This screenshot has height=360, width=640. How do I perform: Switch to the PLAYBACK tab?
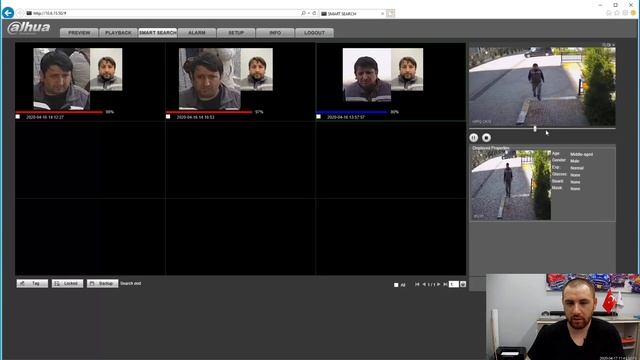pyautogui.click(x=118, y=33)
